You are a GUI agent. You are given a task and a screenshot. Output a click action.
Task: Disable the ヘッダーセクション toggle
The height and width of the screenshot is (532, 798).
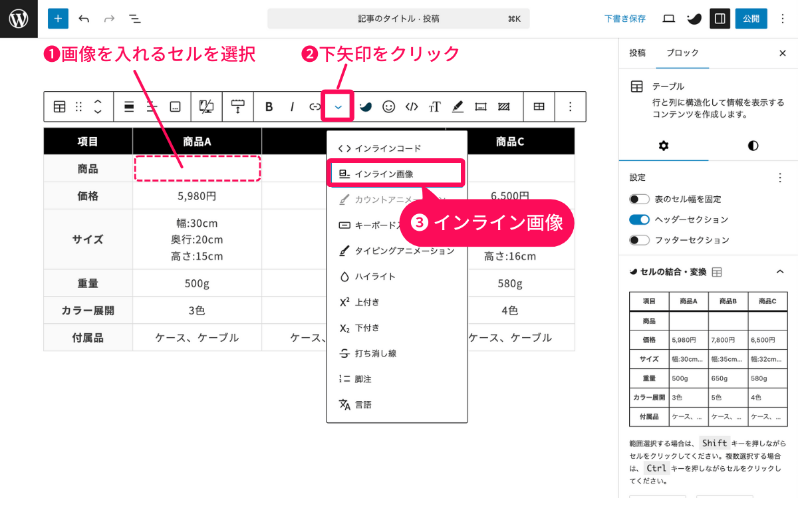(639, 220)
